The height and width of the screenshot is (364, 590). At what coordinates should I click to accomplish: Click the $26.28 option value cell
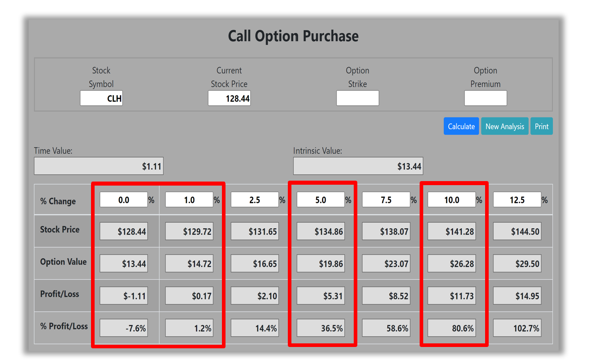[x=451, y=264]
